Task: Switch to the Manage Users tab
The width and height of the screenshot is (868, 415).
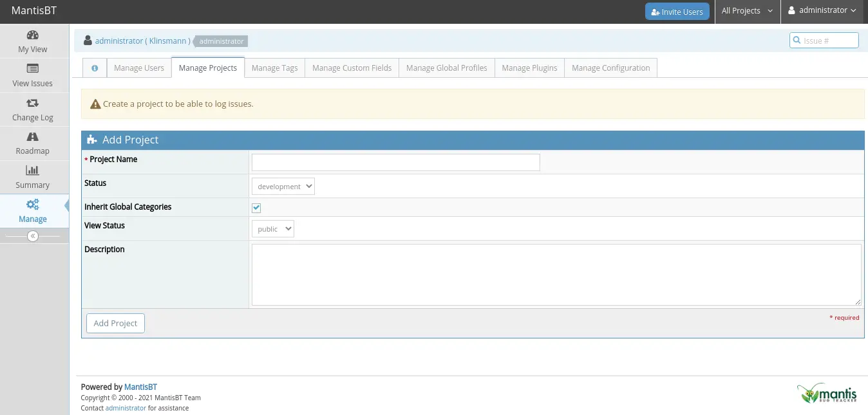Action: pyautogui.click(x=138, y=68)
